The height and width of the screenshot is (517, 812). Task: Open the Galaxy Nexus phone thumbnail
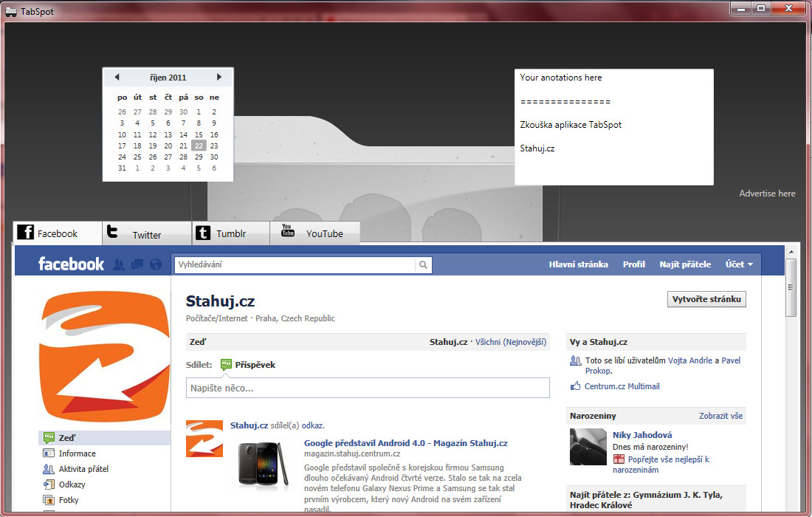tap(263, 465)
